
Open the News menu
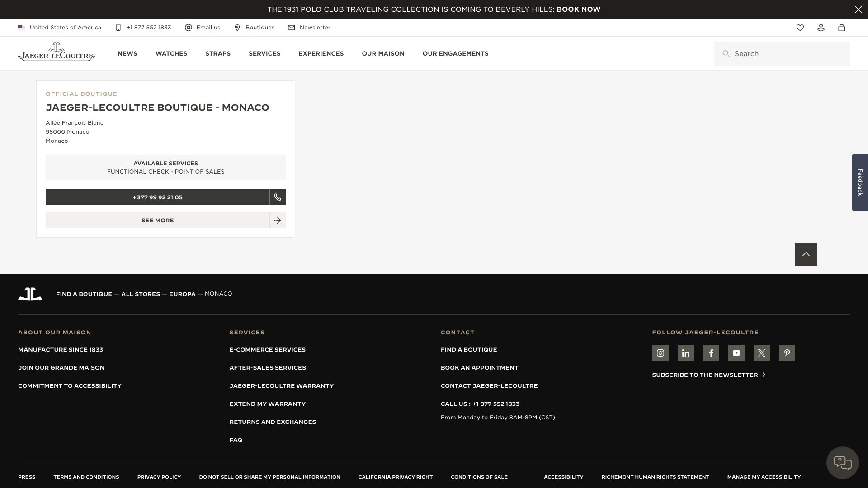click(x=127, y=53)
